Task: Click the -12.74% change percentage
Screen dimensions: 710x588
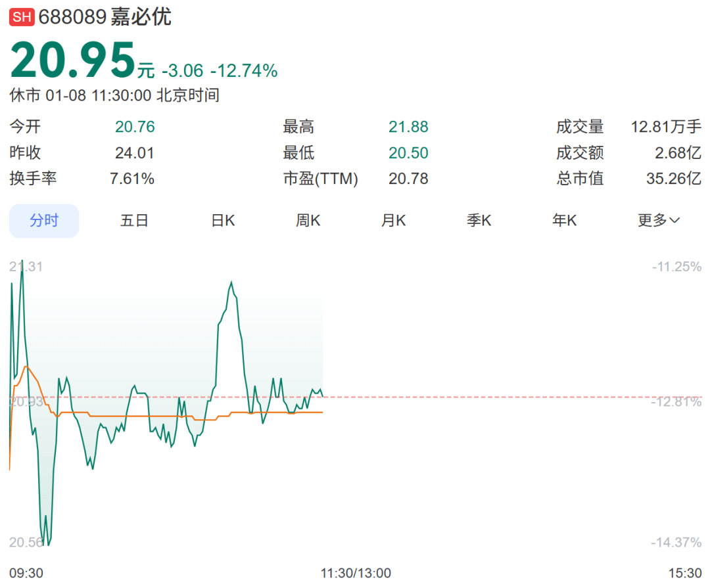Action: 244,71
